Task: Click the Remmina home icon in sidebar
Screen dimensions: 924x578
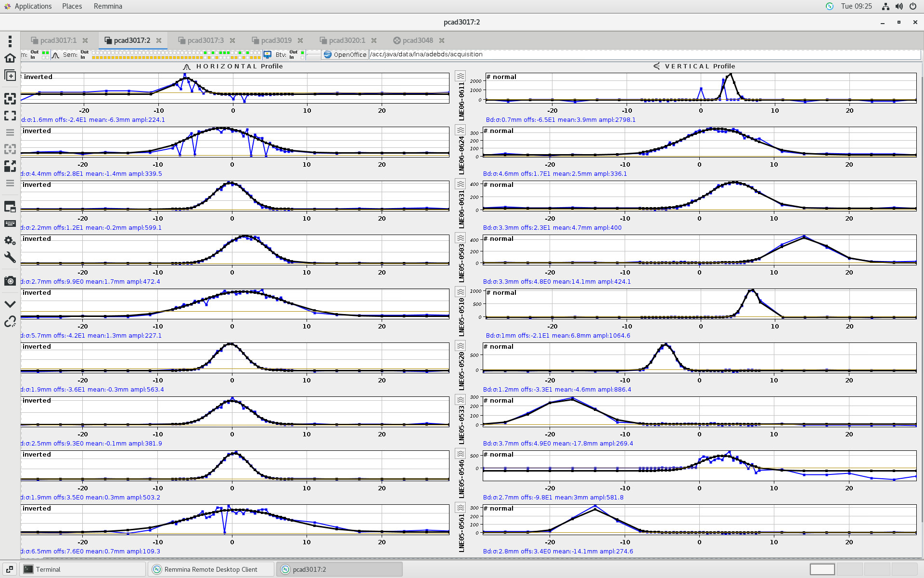Action: click(x=10, y=58)
